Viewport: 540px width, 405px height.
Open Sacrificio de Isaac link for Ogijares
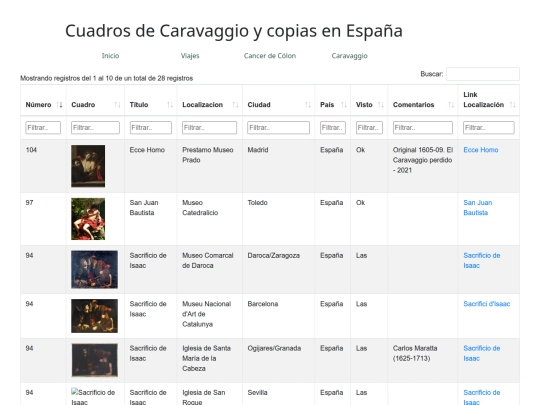tap(481, 353)
